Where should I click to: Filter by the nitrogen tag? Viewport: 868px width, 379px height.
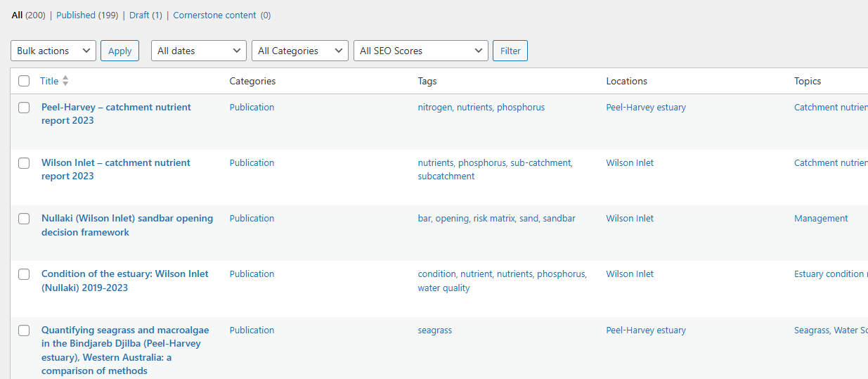tap(435, 108)
